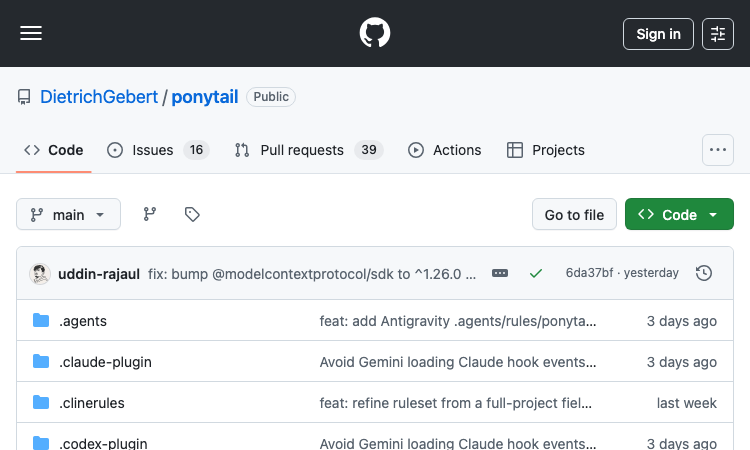Expand commit message details ellipsis

[500, 273]
